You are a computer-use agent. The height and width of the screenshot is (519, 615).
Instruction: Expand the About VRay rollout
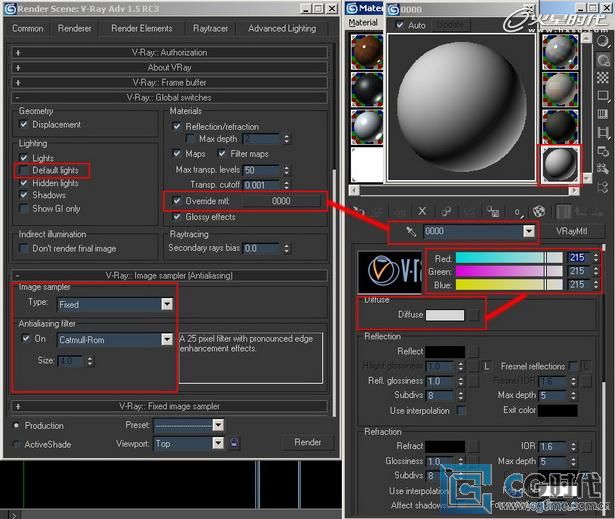point(169,67)
